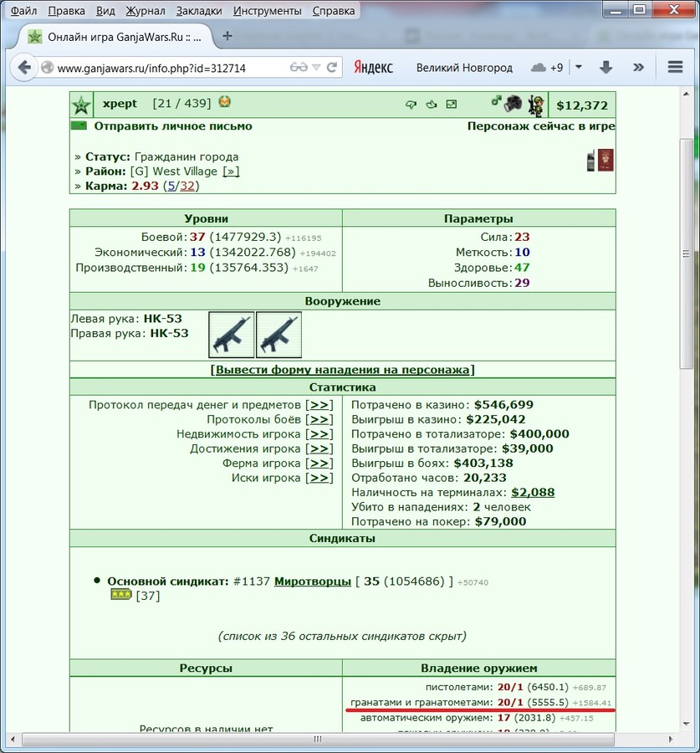
Task: Click Отправить личное письмо link
Action: 173,126
